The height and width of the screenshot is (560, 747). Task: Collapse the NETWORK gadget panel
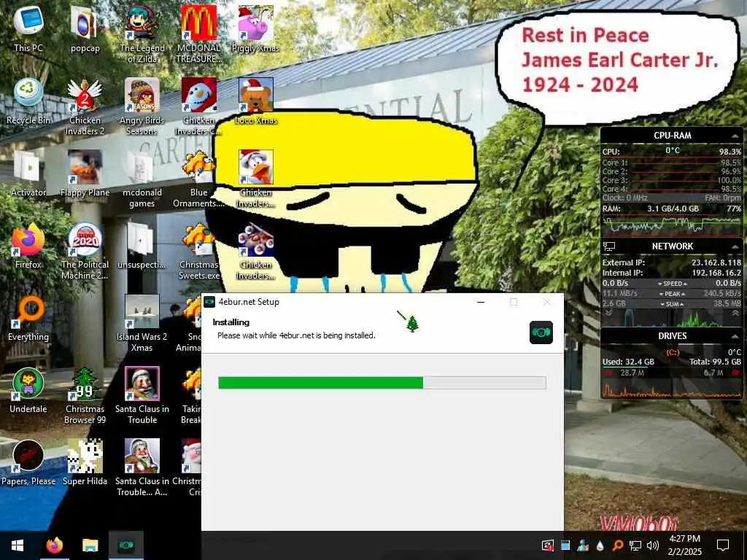click(735, 247)
